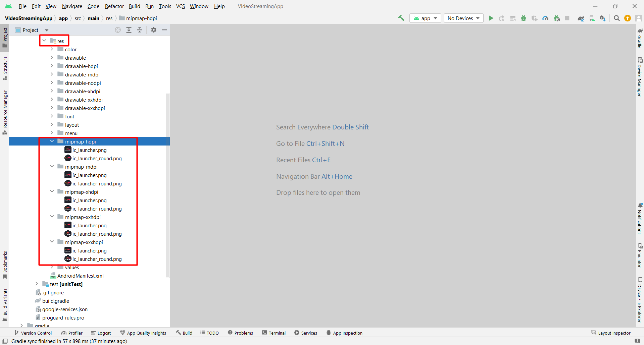Screen dimensions: 644x345
Task: Open the Problems tab
Action: click(240, 333)
